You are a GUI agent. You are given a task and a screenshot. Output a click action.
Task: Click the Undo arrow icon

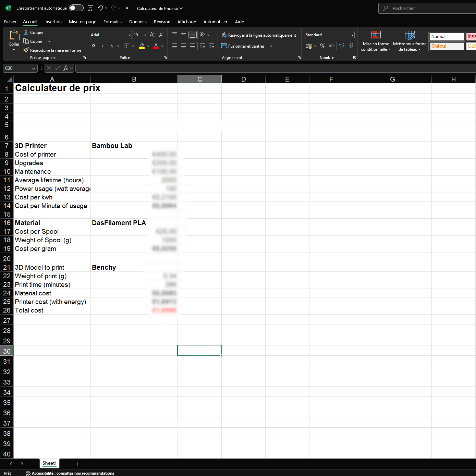100,8
